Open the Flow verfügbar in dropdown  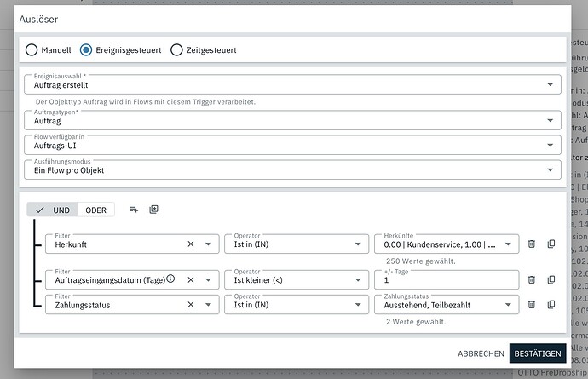pyautogui.click(x=292, y=145)
